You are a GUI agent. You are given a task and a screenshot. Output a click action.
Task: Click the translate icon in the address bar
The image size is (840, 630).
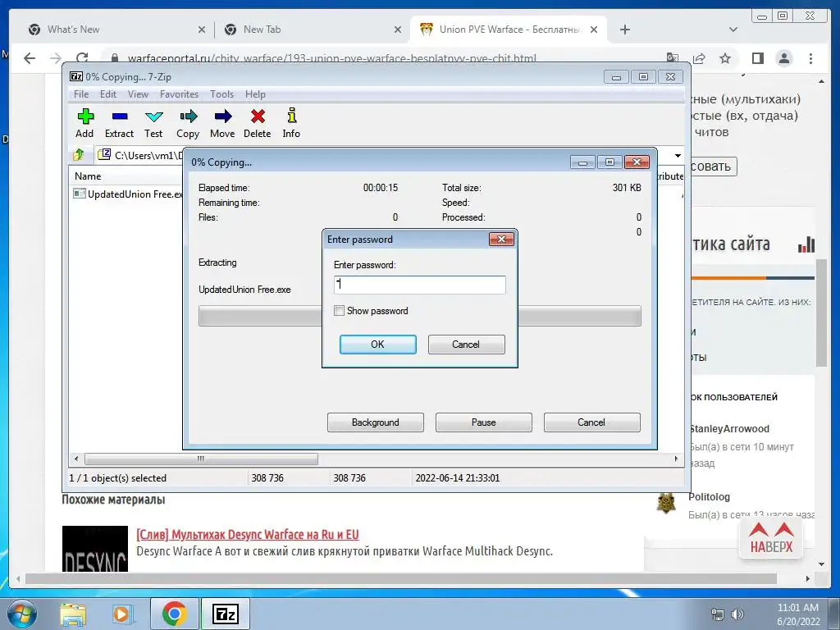click(x=673, y=58)
